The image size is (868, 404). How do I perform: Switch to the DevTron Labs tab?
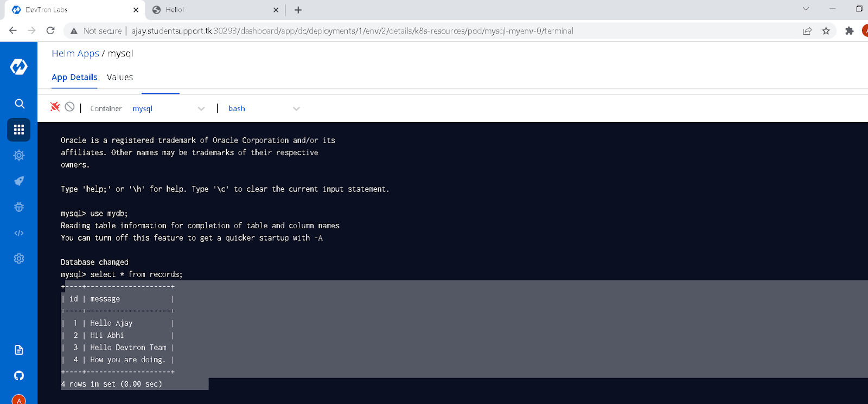pyautogui.click(x=75, y=10)
